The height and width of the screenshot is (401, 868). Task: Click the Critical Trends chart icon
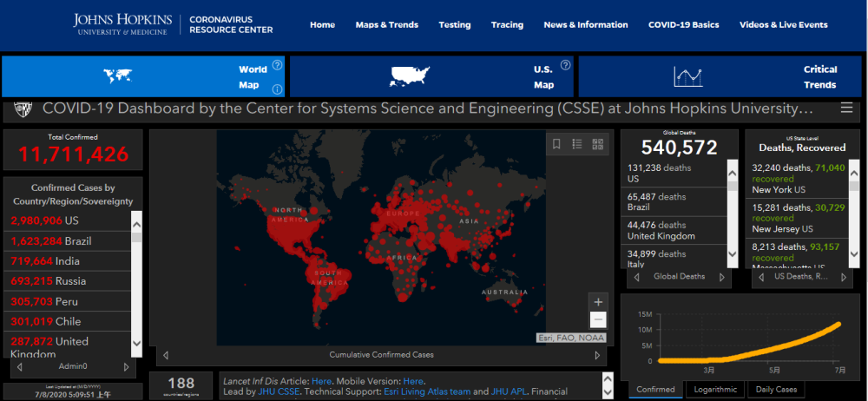pos(688,76)
